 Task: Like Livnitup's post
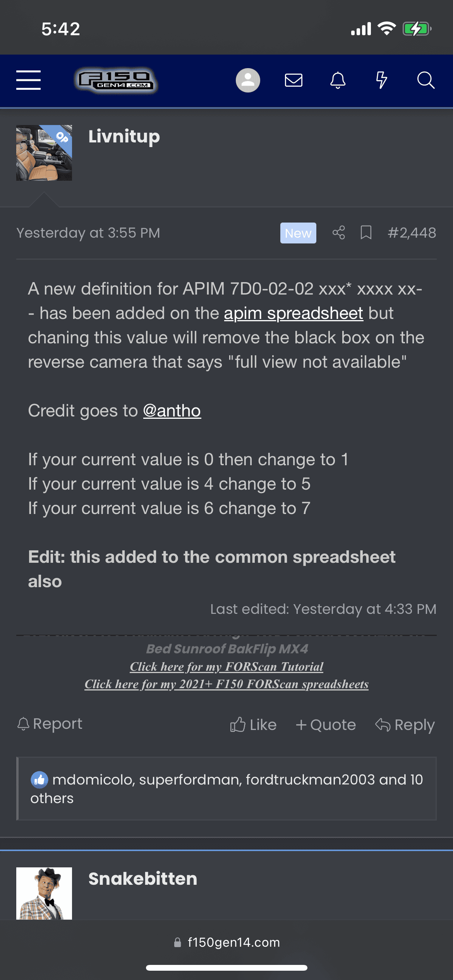pos(254,725)
